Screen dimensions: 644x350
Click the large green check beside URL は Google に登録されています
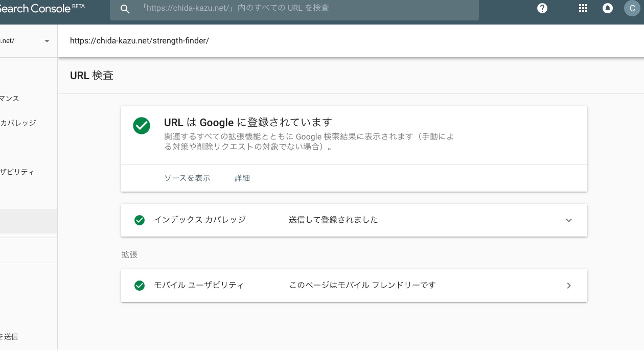point(142,126)
